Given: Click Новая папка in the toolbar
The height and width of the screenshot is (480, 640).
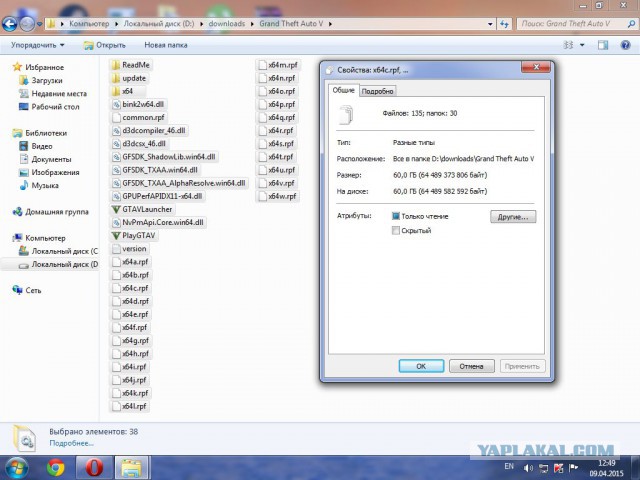Looking at the screenshot, I should (x=166, y=45).
